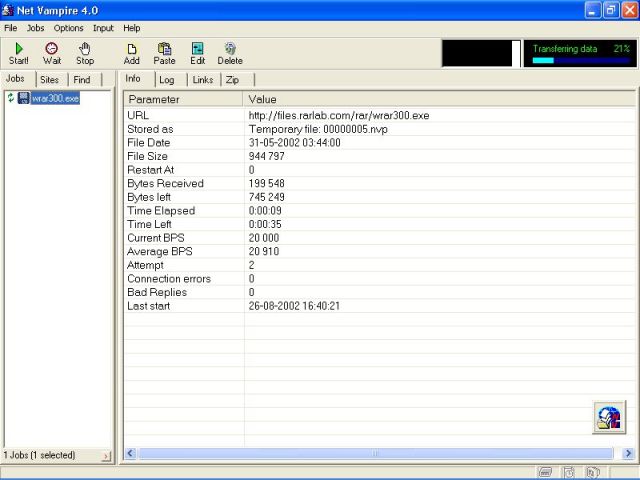This screenshot has width=640, height=480.
Task: Click the left scroll arrow
Action: point(131,453)
